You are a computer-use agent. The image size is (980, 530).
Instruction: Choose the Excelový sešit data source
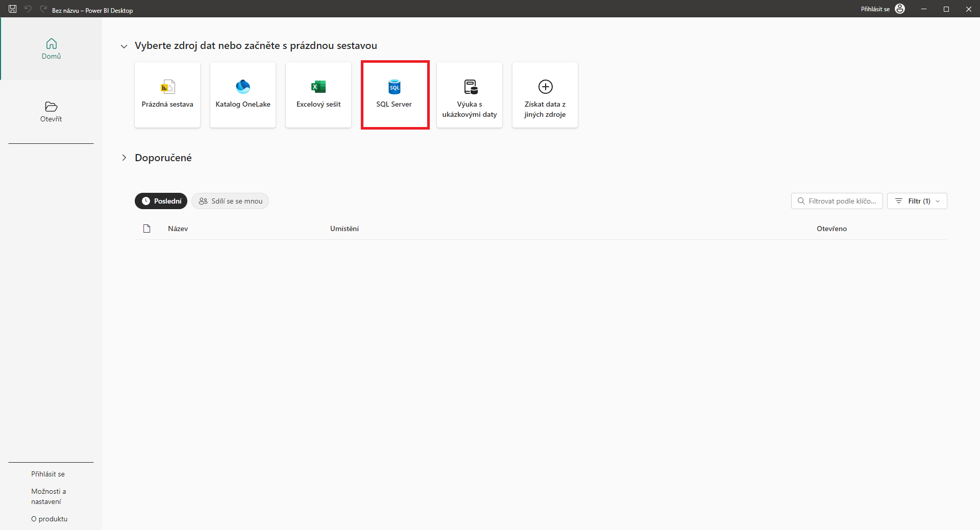point(318,95)
